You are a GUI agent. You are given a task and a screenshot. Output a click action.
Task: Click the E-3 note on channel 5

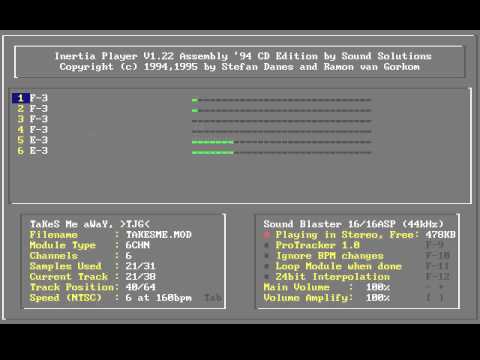(39, 140)
